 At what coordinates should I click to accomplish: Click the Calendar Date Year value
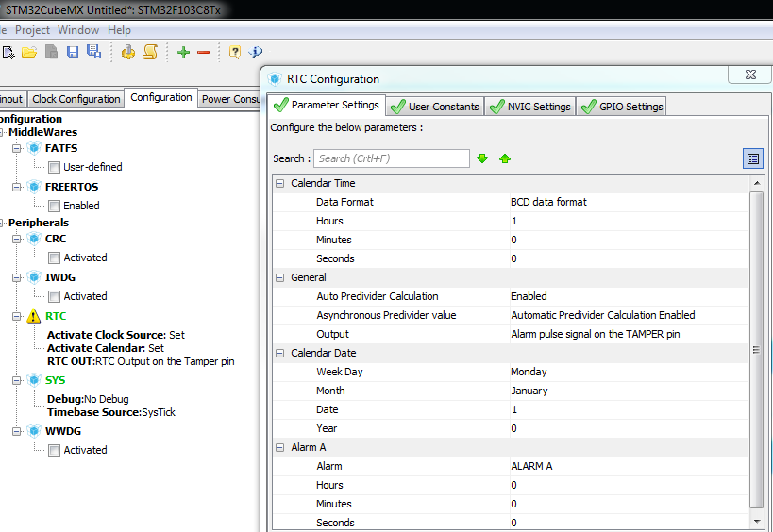[x=629, y=428]
